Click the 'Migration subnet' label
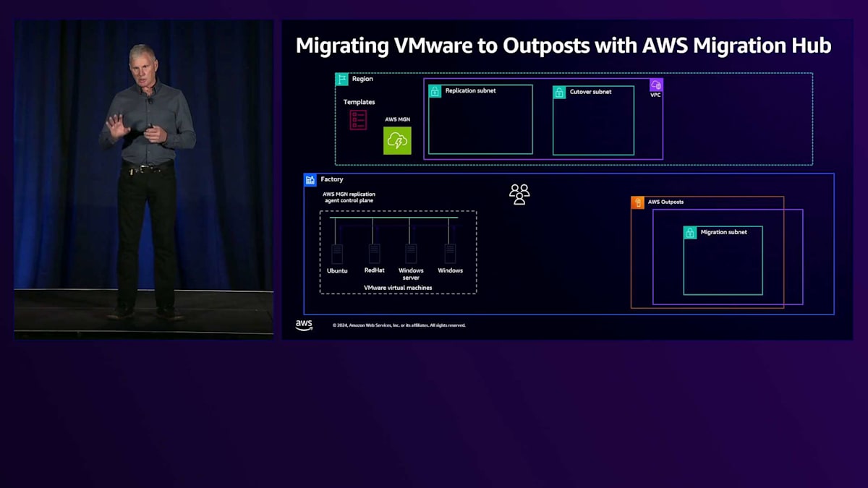The height and width of the screenshot is (488, 868). pyautogui.click(x=724, y=232)
